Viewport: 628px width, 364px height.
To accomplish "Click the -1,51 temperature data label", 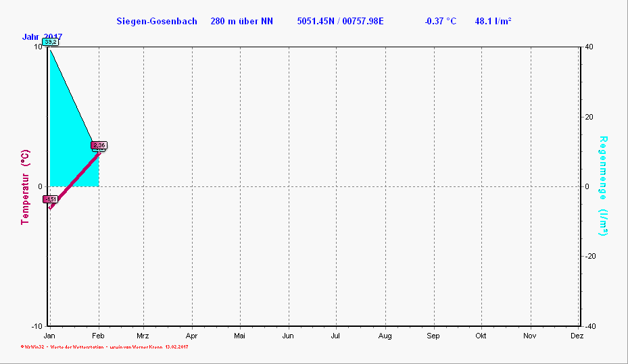I will 50,199.
